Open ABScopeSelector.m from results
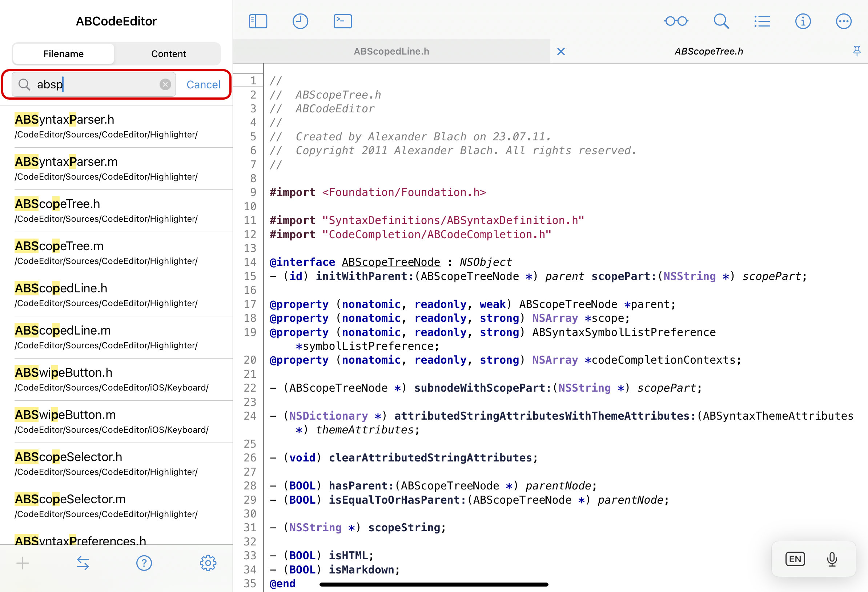The height and width of the screenshot is (592, 868). point(116,507)
